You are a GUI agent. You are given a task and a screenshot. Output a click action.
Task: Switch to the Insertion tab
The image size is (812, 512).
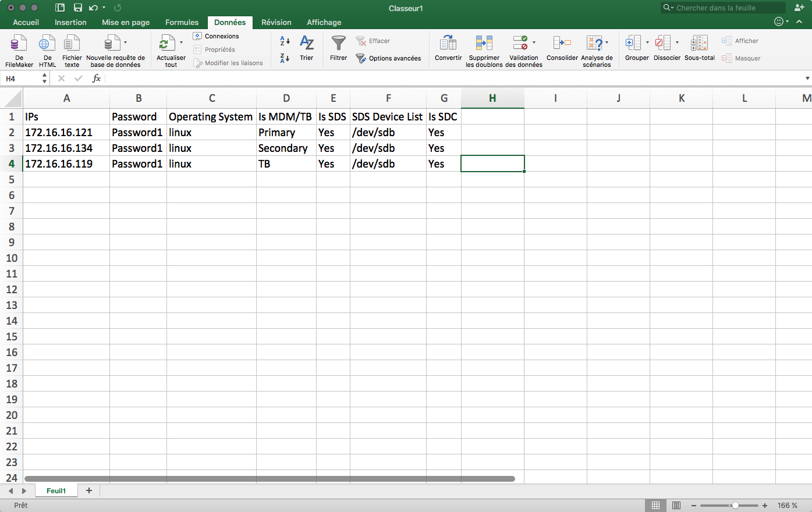point(70,22)
